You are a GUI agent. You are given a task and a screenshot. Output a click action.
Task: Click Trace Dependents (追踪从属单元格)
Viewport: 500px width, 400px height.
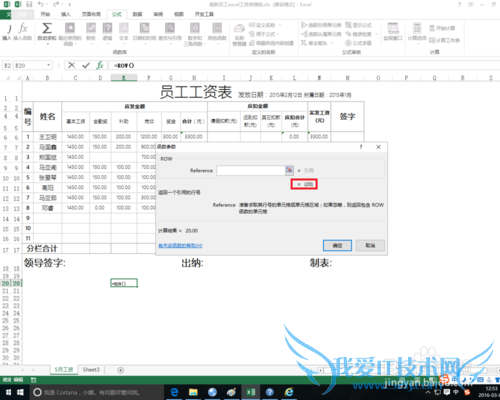click(321, 34)
